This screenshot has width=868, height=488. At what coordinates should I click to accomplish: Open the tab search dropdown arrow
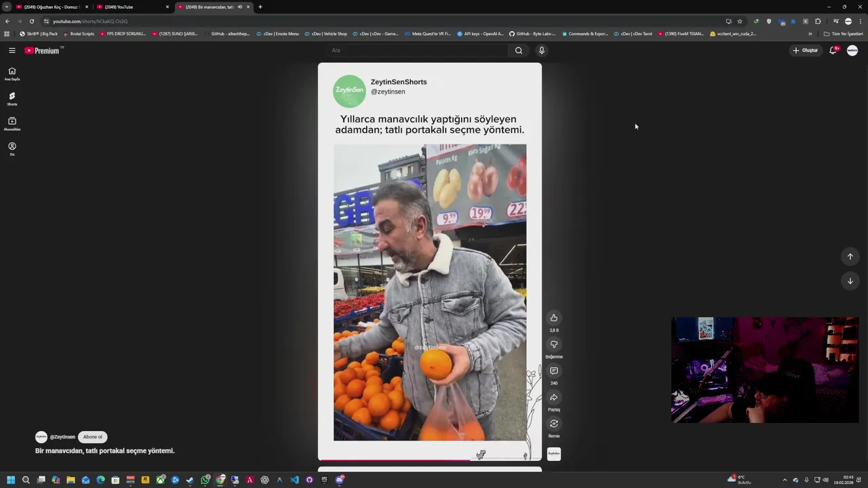pyautogui.click(x=6, y=7)
